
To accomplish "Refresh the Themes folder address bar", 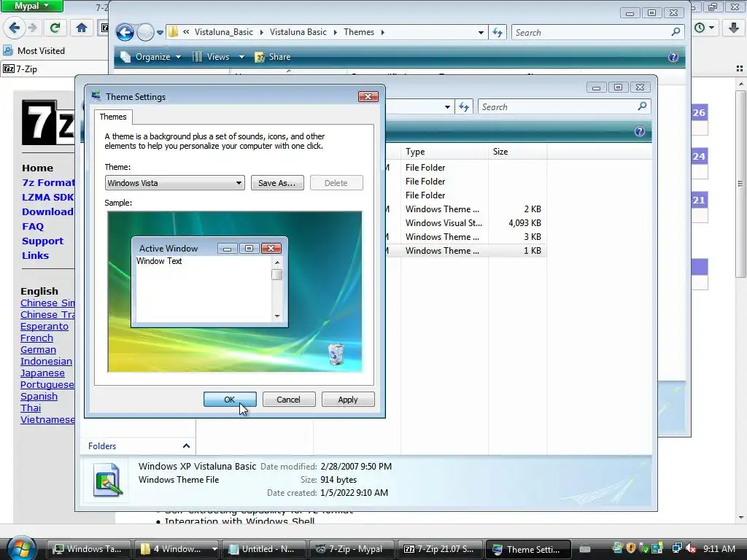I will pos(498,32).
